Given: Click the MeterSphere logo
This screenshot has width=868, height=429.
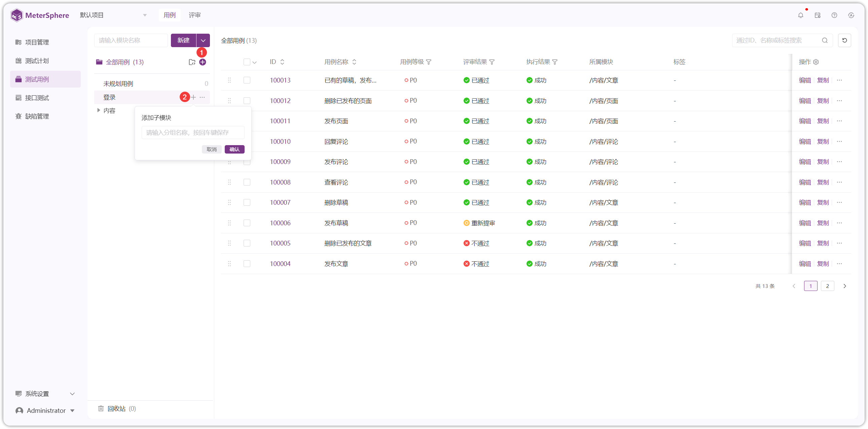Looking at the screenshot, I should (x=40, y=15).
